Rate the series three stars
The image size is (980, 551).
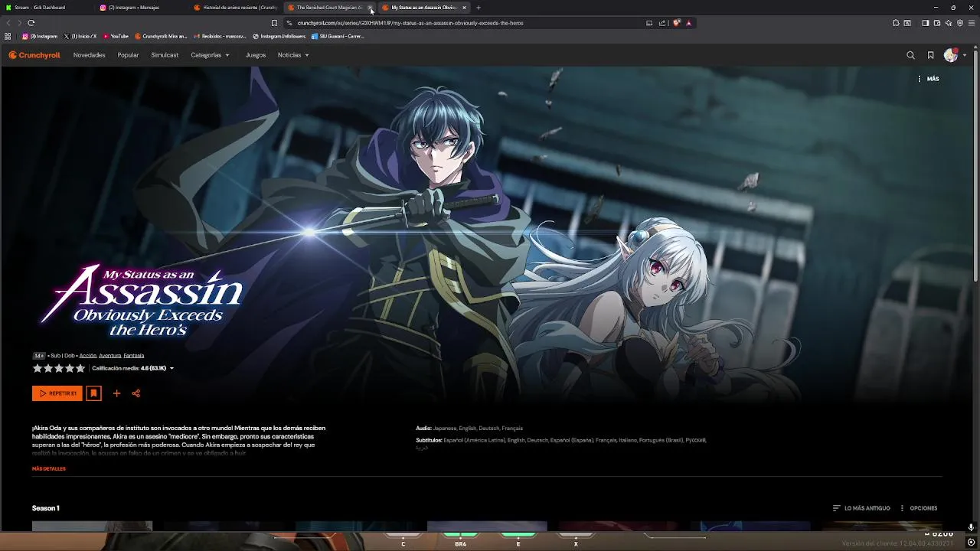pyautogui.click(x=59, y=368)
